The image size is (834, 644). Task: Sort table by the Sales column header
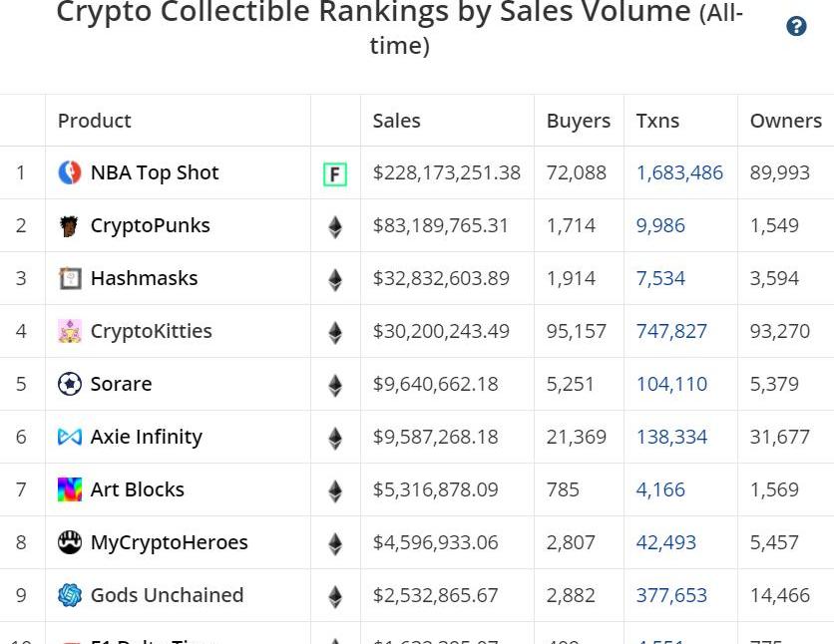pyautogui.click(x=396, y=121)
